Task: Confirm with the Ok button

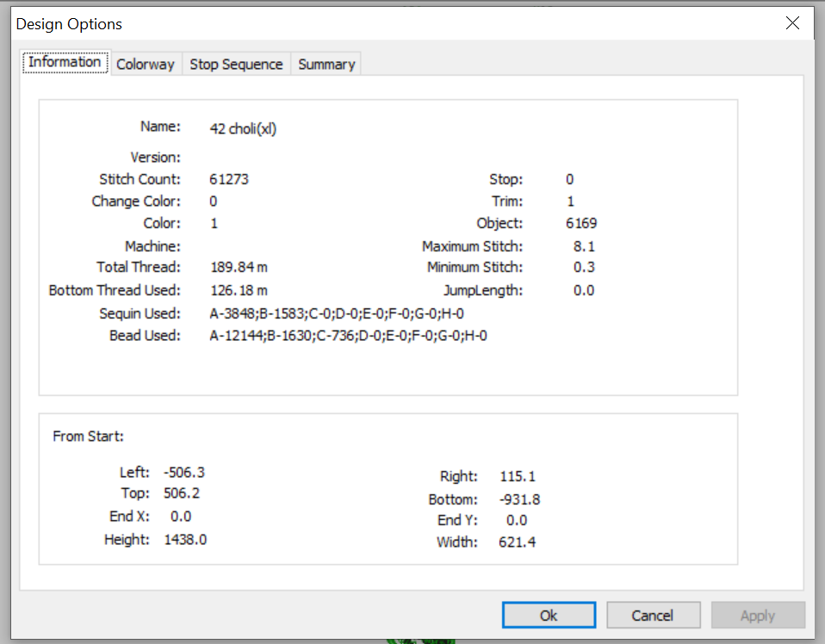Action: (549, 615)
